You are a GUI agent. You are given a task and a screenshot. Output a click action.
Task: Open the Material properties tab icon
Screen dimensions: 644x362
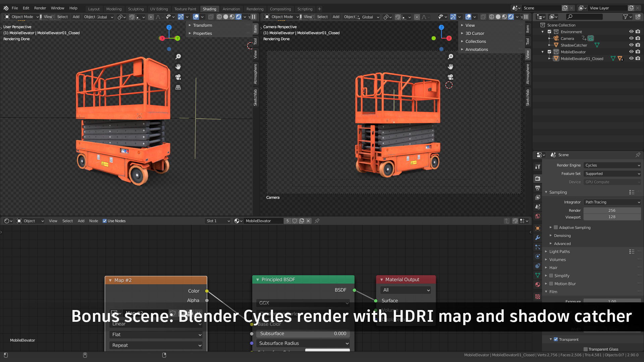538,285
